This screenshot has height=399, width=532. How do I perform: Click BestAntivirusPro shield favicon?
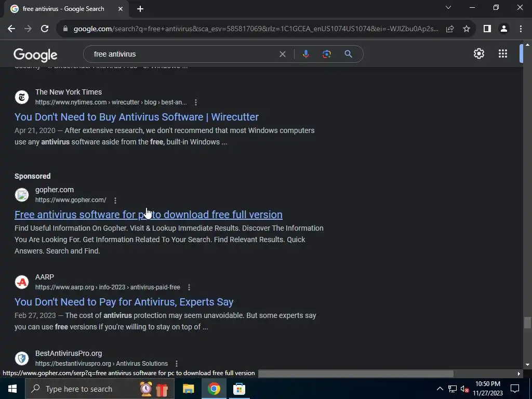tap(22, 358)
